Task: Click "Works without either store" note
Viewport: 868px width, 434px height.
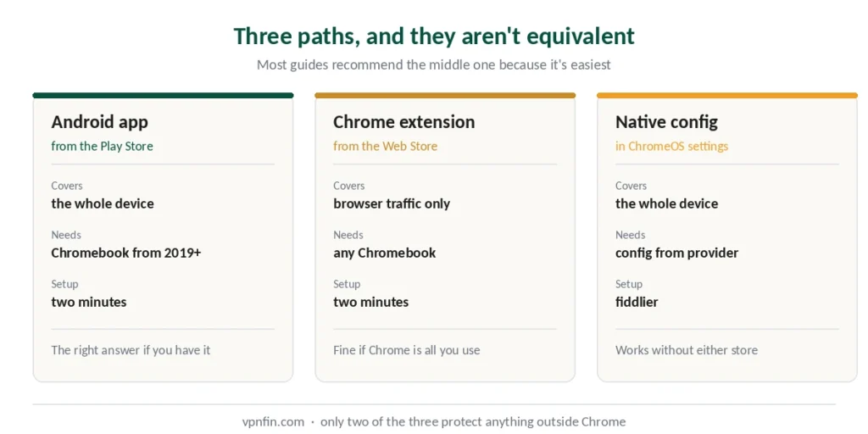Action: click(687, 350)
